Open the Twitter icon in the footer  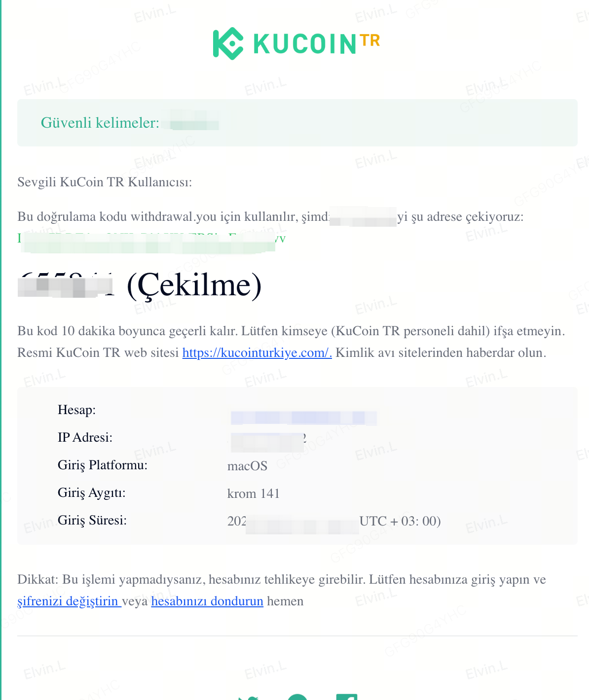pyautogui.click(x=248, y=697)
